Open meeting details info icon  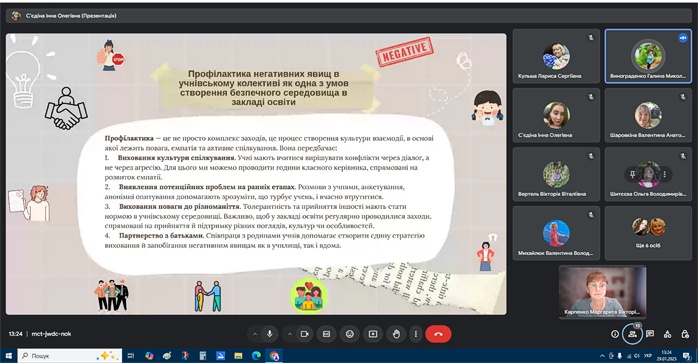(615, 334)
